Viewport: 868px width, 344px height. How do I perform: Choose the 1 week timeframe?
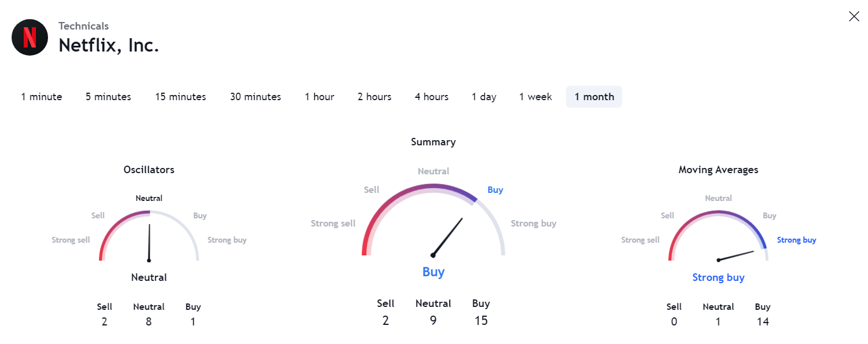coord(535,97)
